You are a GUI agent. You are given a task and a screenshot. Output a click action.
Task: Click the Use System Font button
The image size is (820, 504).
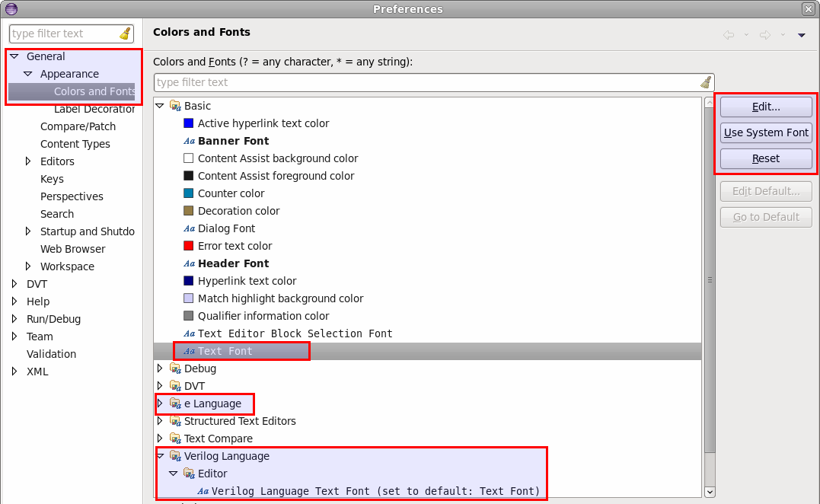pos(765,132)
